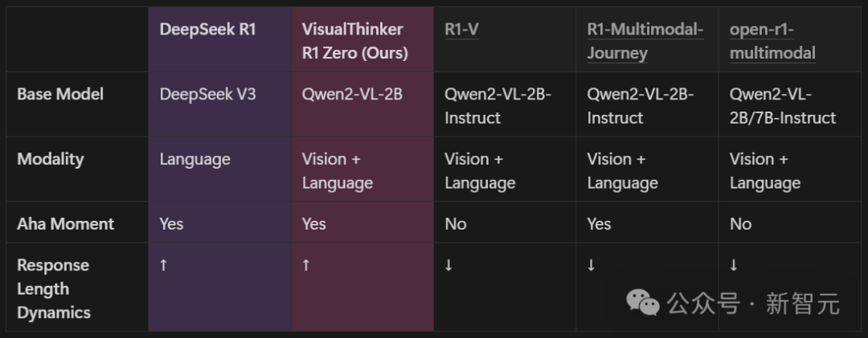
Task: Click the Language cell under DeepSeek R1
Action: tap(194, 159)
